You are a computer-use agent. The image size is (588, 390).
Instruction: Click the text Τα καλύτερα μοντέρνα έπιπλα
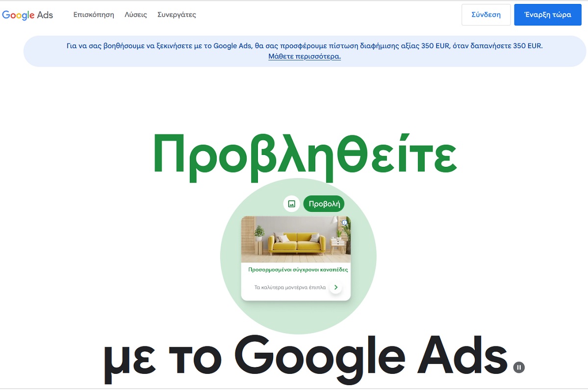(x=290, y=287)
